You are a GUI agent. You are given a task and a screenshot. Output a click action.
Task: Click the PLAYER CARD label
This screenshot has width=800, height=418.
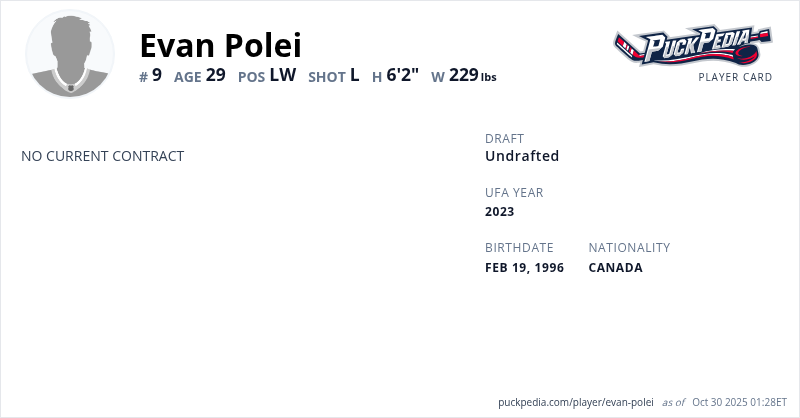(735, 77)
